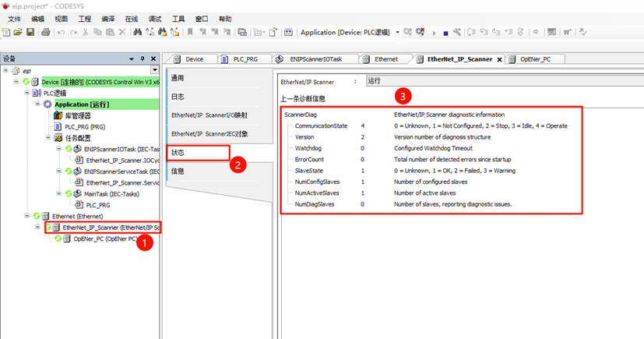The height and width of the screenshot is (339, 644).
Task: Collapse the Device tree node
Action: (x=16, y=81)
